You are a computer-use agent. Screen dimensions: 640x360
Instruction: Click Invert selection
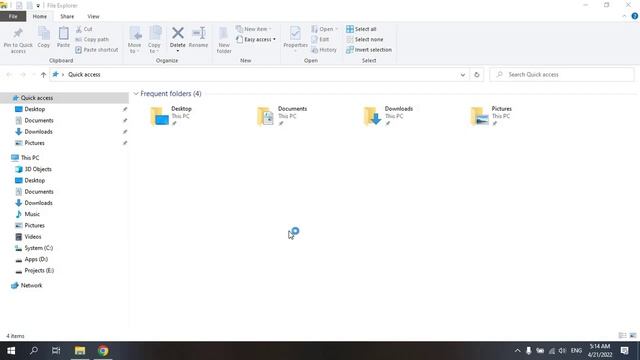point(369,50)
